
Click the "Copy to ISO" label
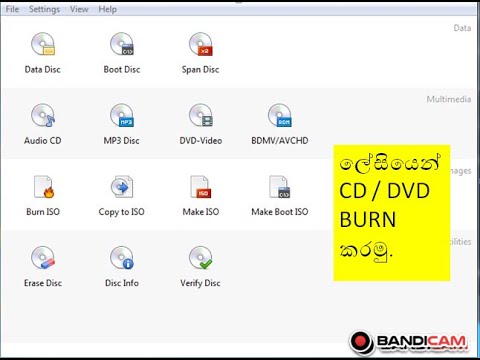pyautogui.click(x=122, y=212)
